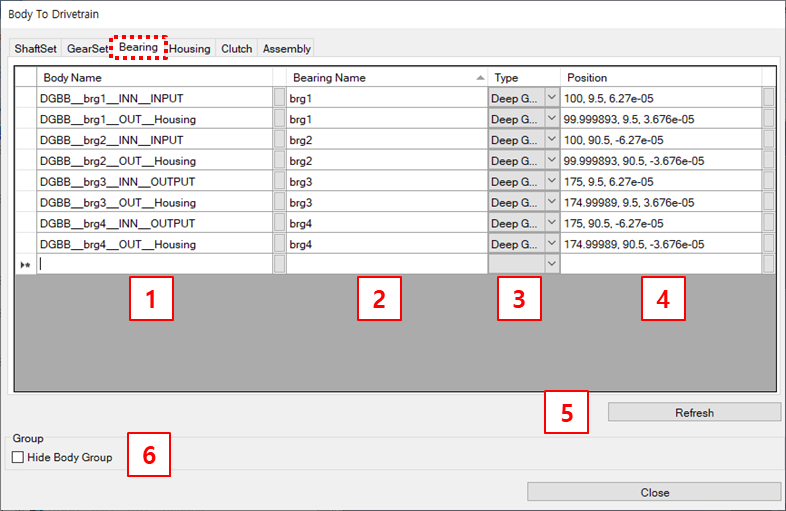The height and width of the screenshot is (511, 786).
Task: Open Type dropdown in the empty new row
Action: point(552,264)
